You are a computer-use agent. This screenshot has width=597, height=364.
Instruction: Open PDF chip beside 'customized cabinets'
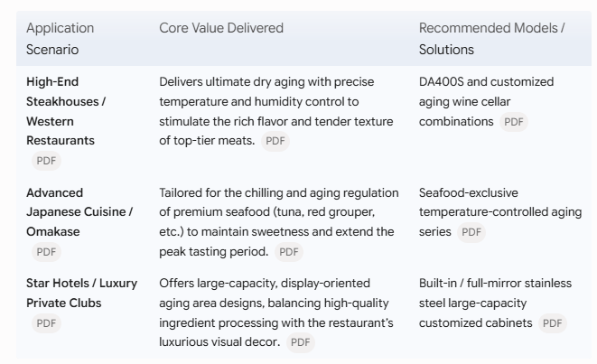point(553,323)
